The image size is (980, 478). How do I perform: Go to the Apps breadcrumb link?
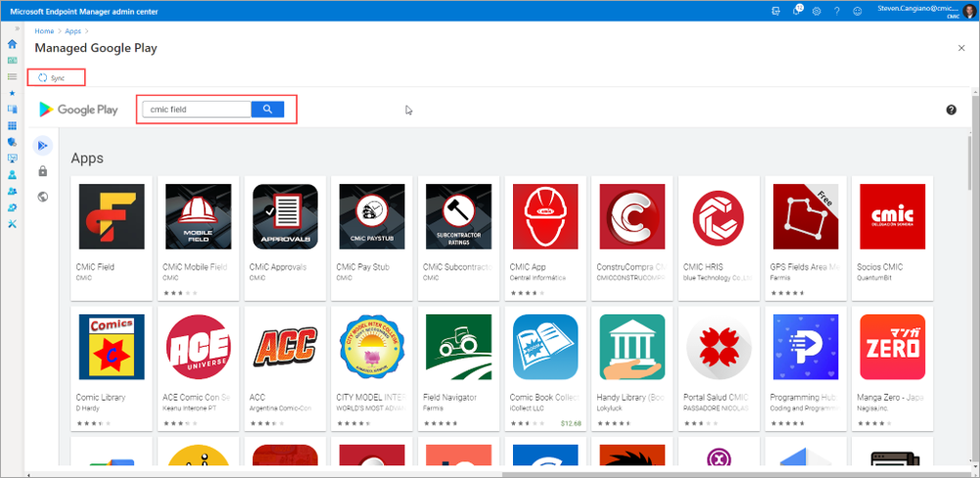73,30
